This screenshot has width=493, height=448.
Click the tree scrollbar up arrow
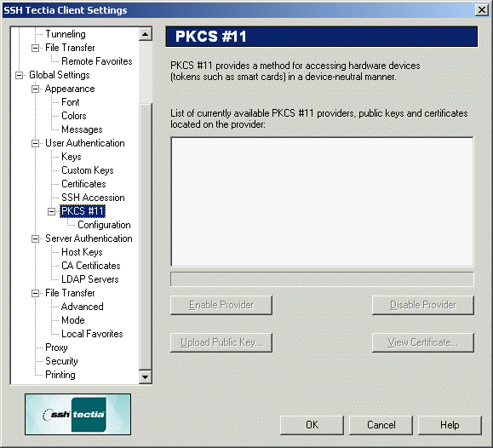(x=146, y=34)
